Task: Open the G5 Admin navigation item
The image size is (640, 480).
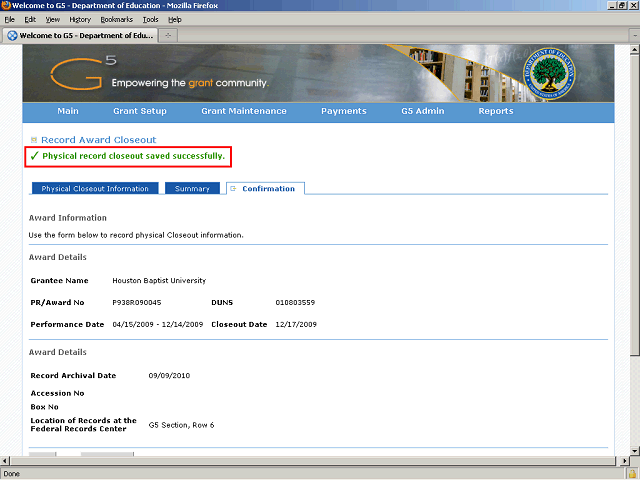Action: (x=422, y=111)
